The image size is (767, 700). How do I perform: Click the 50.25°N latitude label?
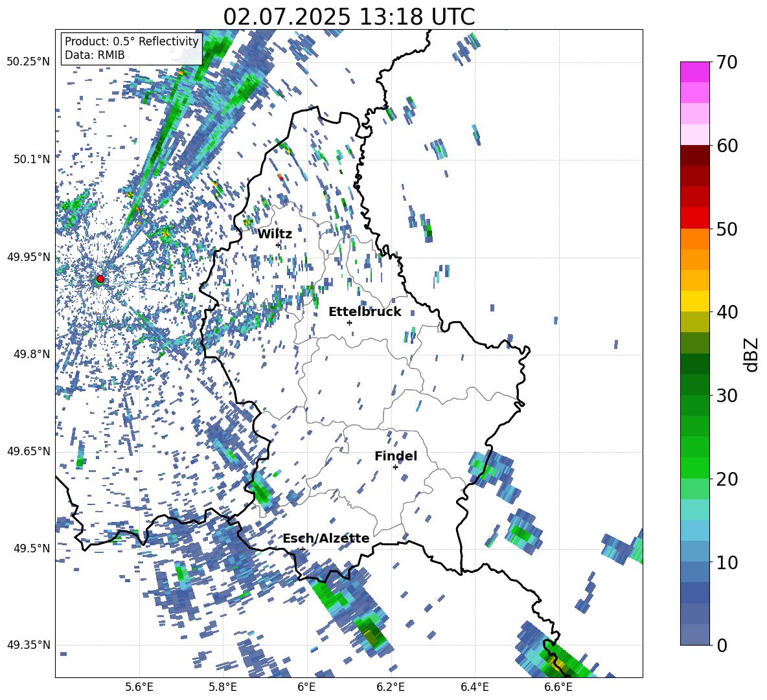coord(29,62)
